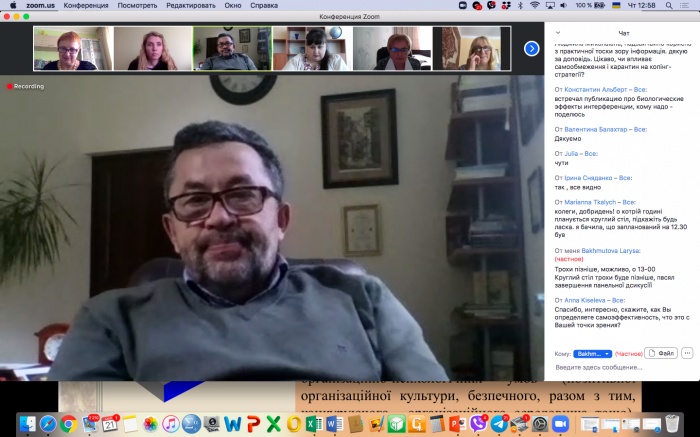Open the yellow O Outlook icon in Dock
The image size is (700, 437).
pos(294,424)
